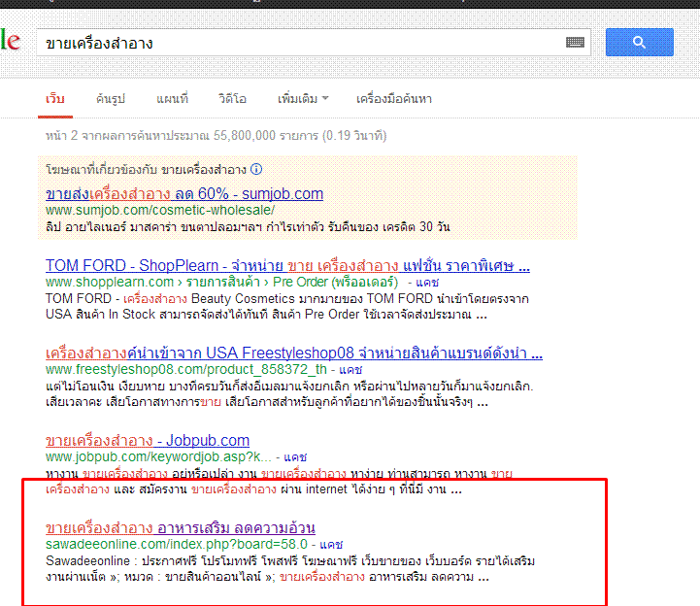Select the เว็บ tab

tap(55, 99)
